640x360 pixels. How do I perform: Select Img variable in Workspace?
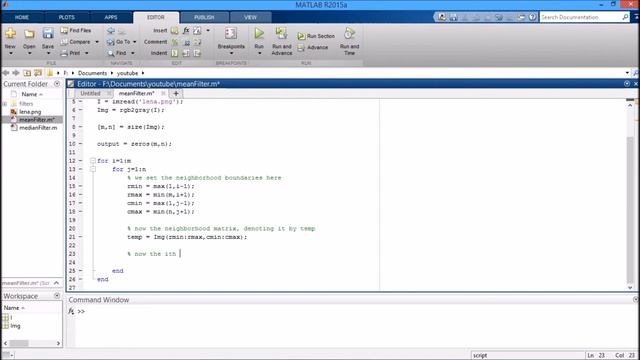click(15, 326)
